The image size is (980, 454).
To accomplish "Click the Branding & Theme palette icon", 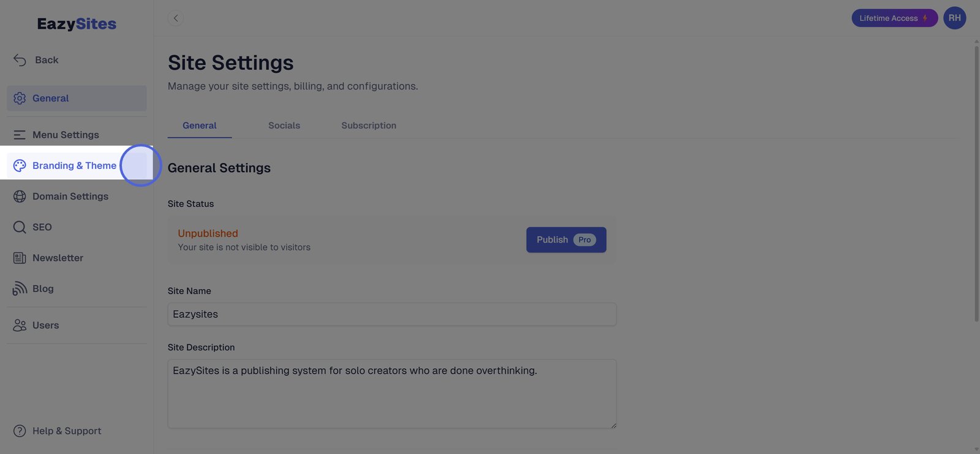I will coord(20,165).
